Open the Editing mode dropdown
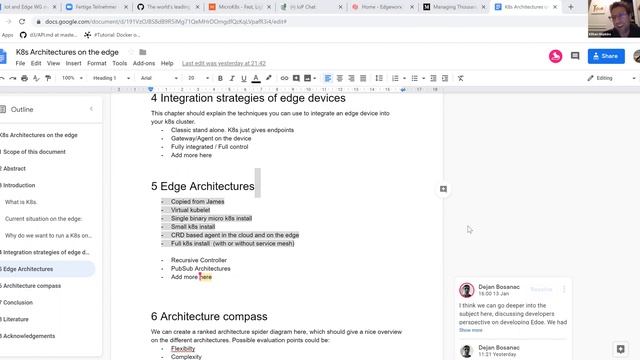This screenshot has width=640, height=360. 611,78
